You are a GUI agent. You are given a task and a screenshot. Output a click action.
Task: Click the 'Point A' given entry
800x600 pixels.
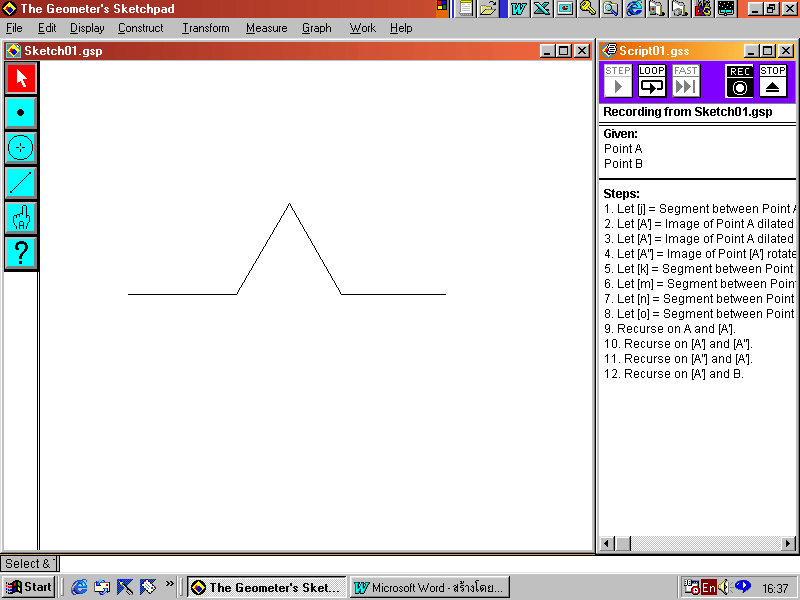point(623,149)
